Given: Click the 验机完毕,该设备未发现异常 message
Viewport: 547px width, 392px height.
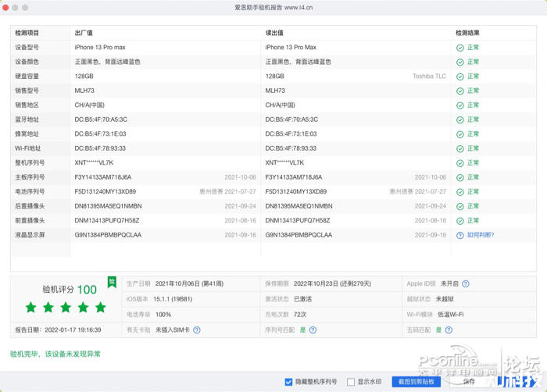Looking at the screenshot, I should click(55, 354).
